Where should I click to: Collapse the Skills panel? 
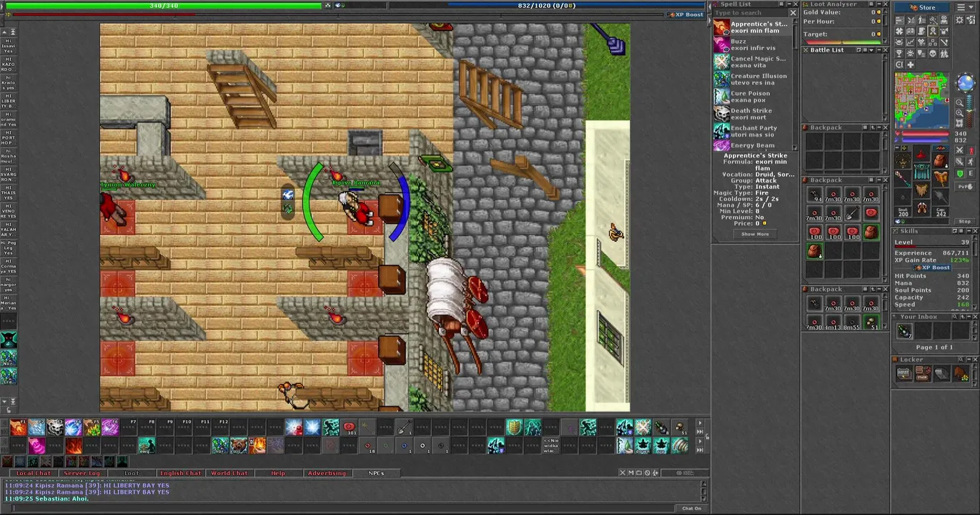[969, 231]
